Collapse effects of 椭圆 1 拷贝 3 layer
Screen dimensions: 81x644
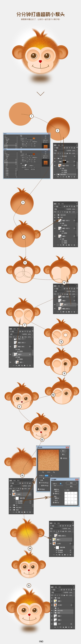coord(76,220)
